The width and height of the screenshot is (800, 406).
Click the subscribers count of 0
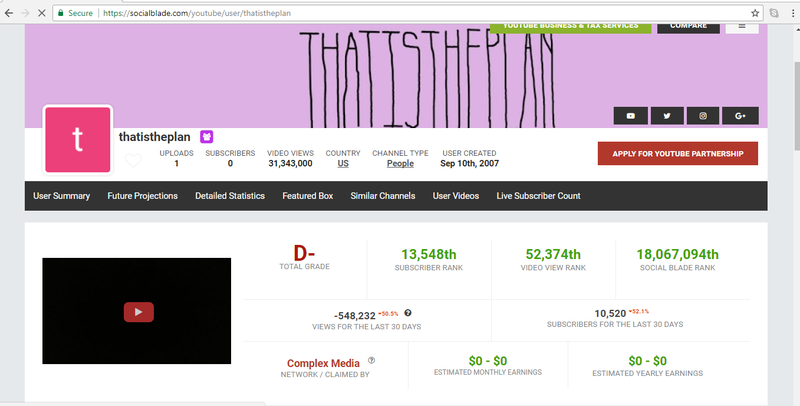pos(230,164)
